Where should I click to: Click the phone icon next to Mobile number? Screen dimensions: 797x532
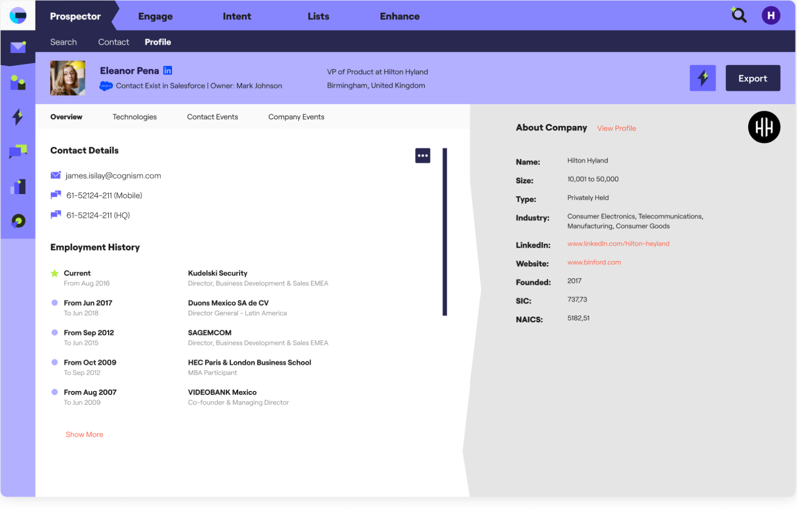click(56, 195)
